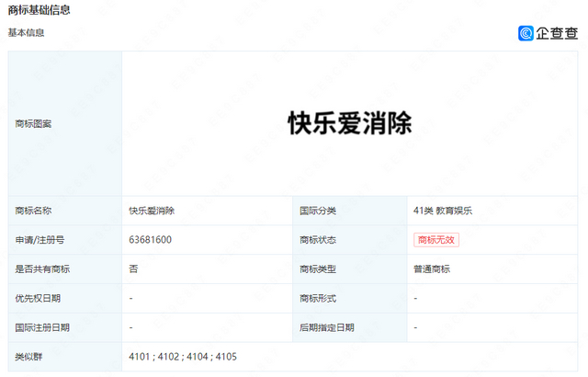Select the value 41类 教育娱乐
588x377 pixels.
click(x=443, y=211)
